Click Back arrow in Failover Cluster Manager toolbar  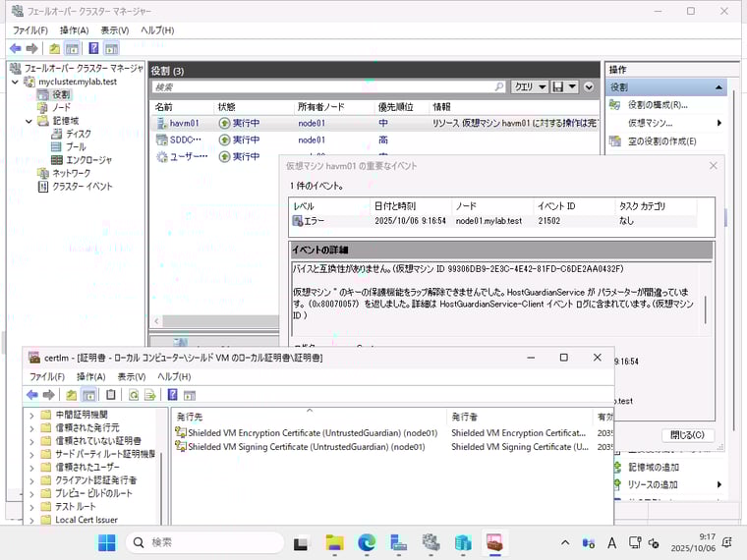click(16, 48)
